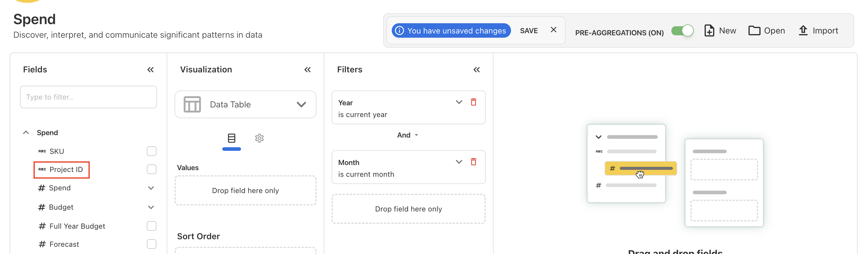This screenshot has height=254, width=868.
Task: Click the Import upload icon
Action: (x=803, y=30)
